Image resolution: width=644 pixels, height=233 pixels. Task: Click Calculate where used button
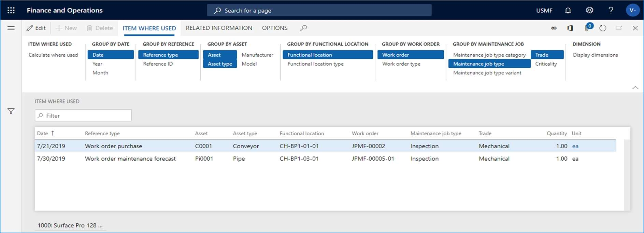coord(53,55)
